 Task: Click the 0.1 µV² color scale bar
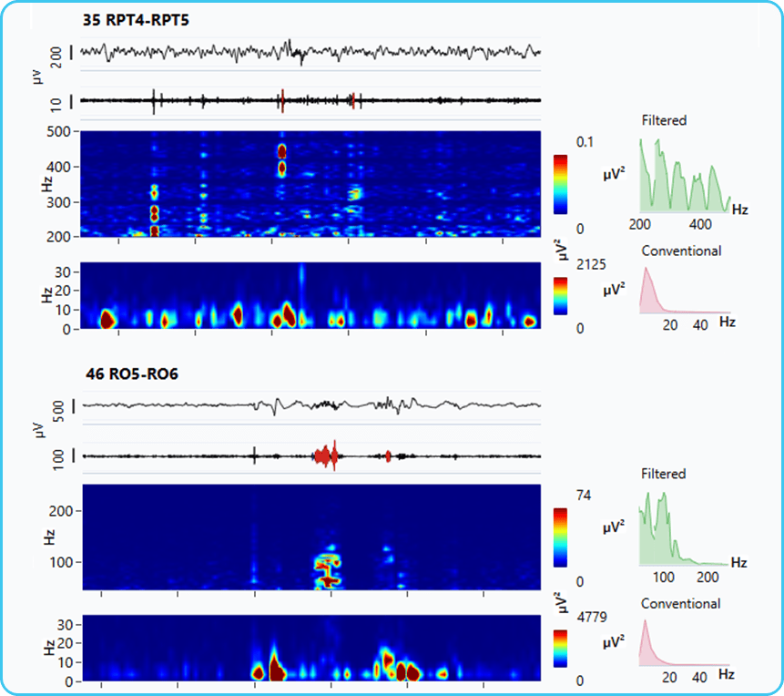click(x=561, y=185)
